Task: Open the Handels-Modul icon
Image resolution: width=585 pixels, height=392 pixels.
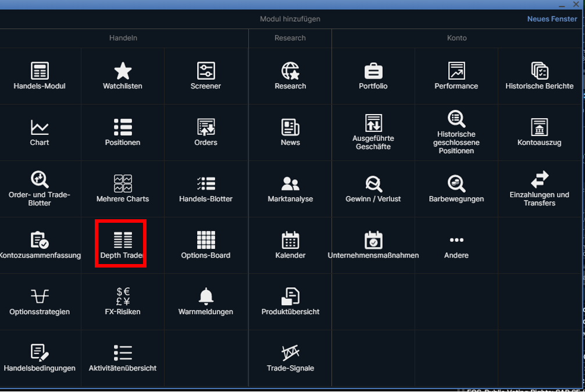Action: click(x=40, y=72)
